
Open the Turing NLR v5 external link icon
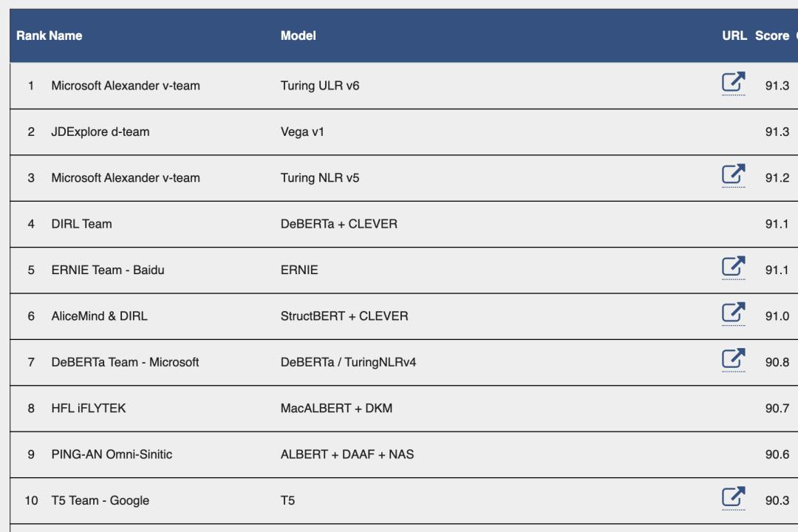pyautogui.click(x=734, y=174)
